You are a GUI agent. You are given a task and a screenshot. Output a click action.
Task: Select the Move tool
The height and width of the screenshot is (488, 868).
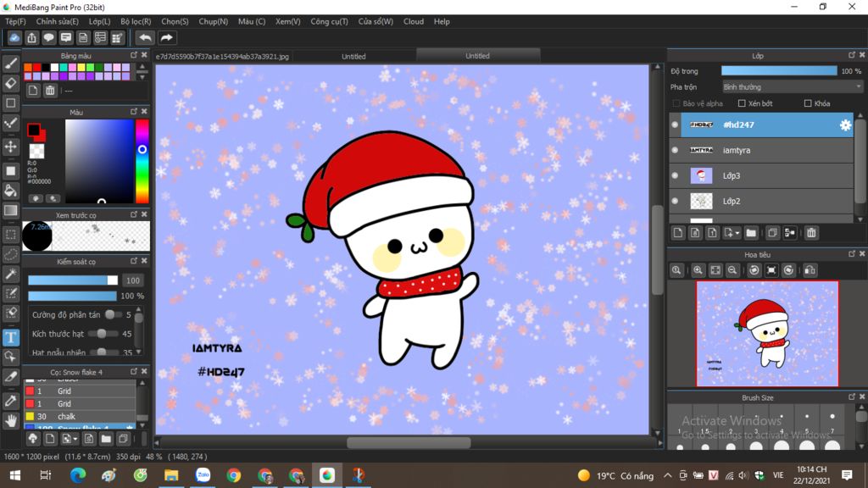click(x=10, y=147)
